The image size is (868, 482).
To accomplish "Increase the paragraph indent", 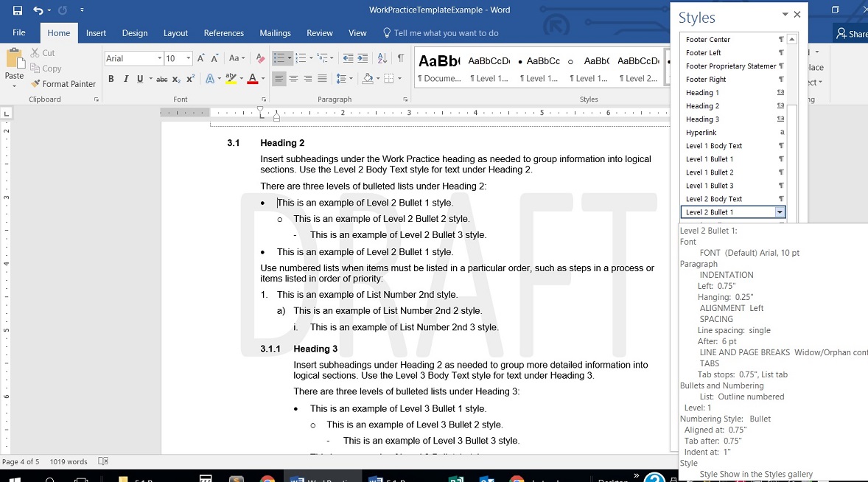I will [x=363, y=58].
